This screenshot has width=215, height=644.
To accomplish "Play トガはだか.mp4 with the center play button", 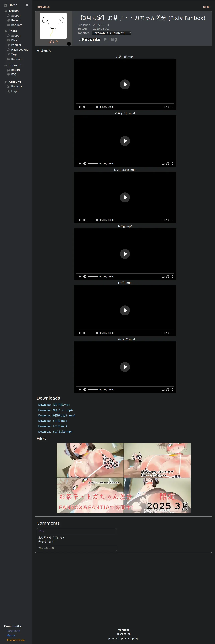I will point(125,367).
